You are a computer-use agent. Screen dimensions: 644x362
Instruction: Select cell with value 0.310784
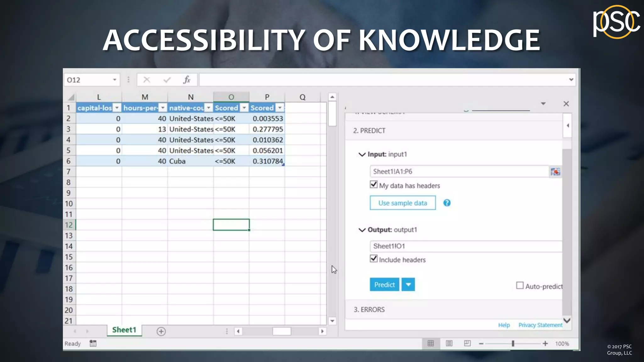point(267,161)
